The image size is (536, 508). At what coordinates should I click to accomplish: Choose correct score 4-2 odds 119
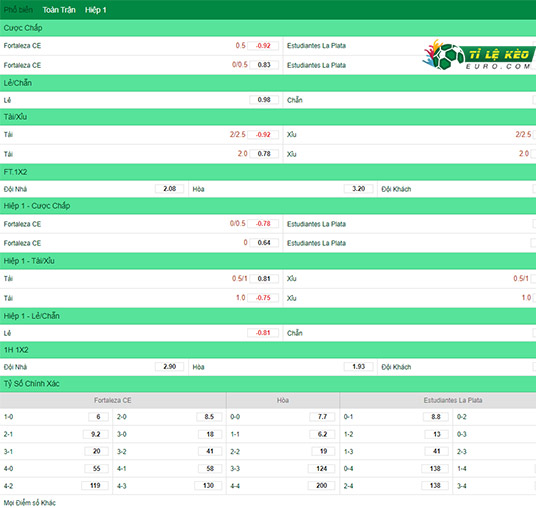[x=95, y=485]
